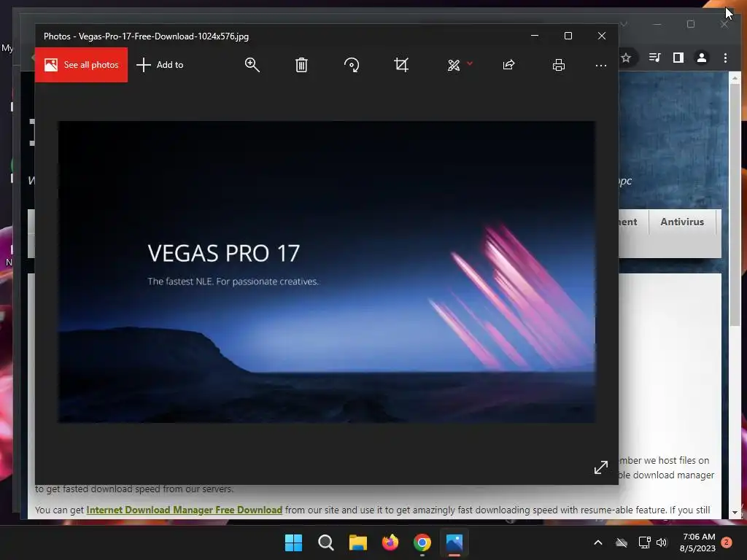
Task: Launch Firefox from the taskbar
Action: (390, 542)
